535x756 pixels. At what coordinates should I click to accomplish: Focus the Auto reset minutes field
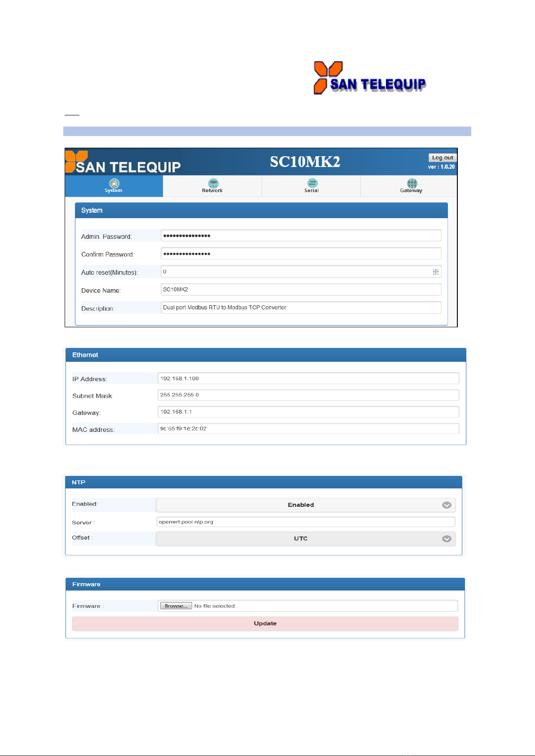[x=301, y=272]
